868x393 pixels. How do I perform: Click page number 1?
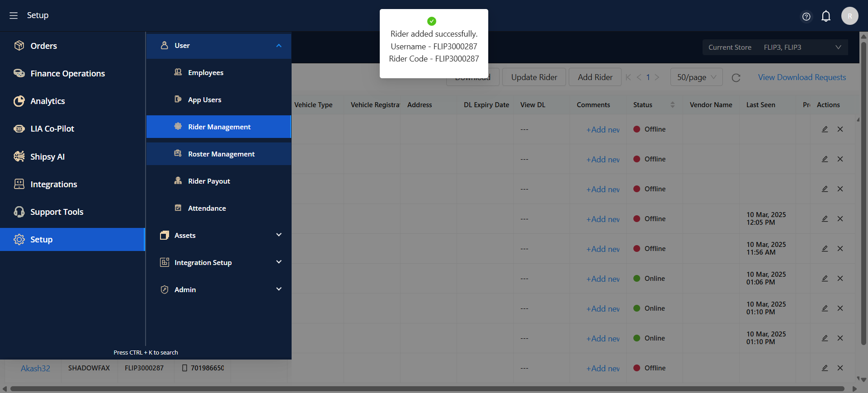648,77
